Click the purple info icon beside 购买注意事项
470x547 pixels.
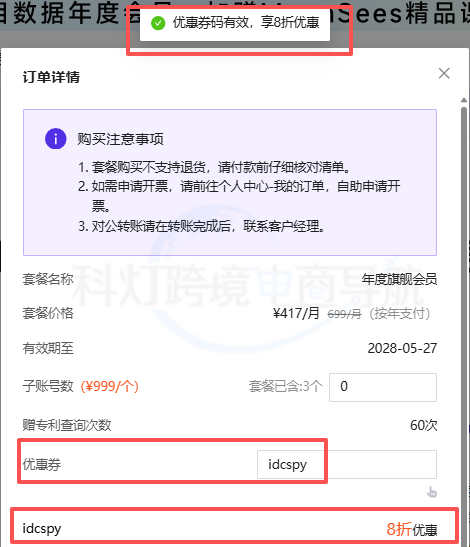55,138
